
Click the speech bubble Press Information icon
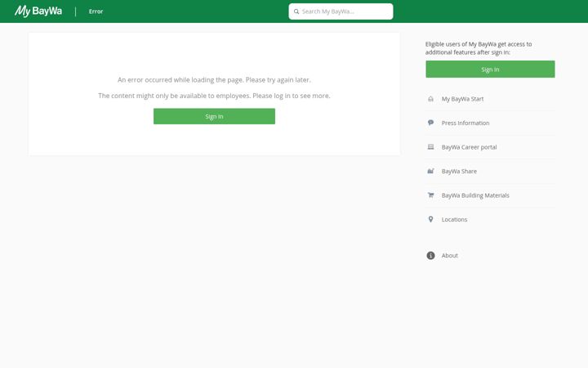(x=430, y=123)
